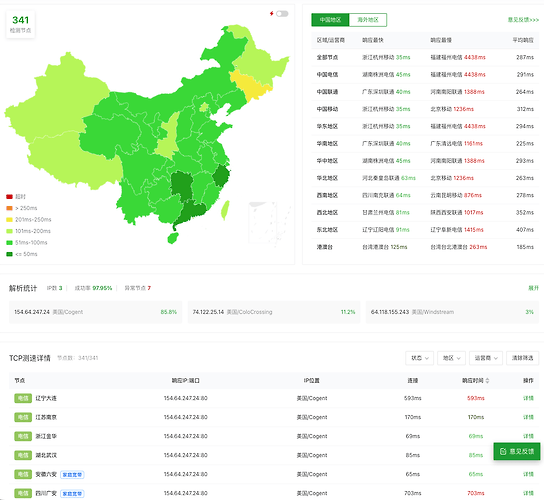Toggle the 201ms-250ms yellow legend swatch
Image resolution: width=544 pixels, height=500 pixels.
pos(9,220)
